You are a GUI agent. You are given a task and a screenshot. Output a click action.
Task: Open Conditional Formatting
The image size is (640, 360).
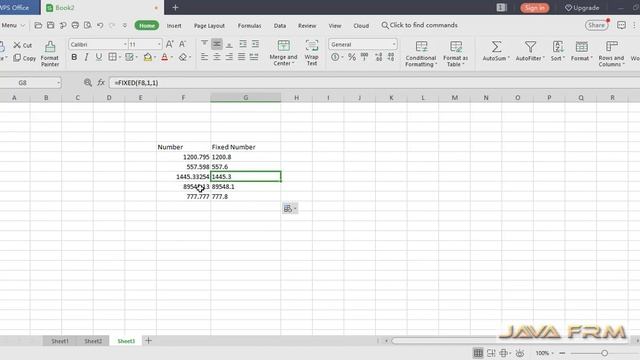tap(421, 53)
